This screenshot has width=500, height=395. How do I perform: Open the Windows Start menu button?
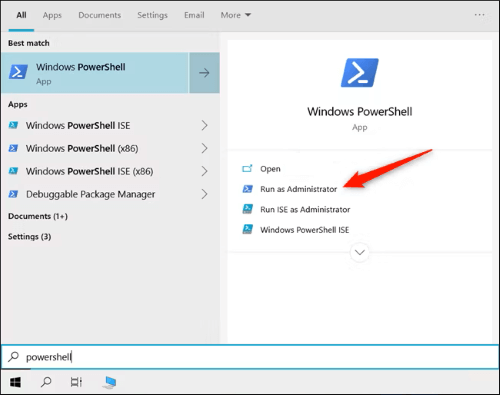tap(15, 382)
